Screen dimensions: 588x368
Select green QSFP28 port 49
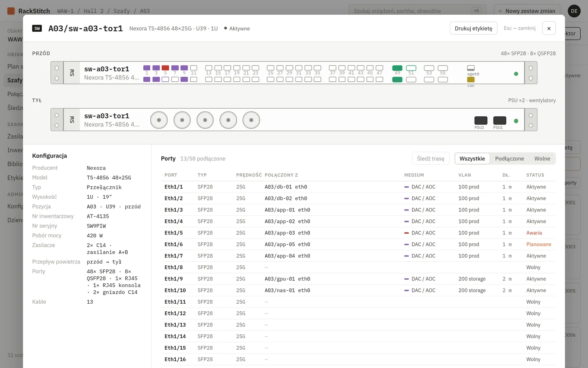397,68
